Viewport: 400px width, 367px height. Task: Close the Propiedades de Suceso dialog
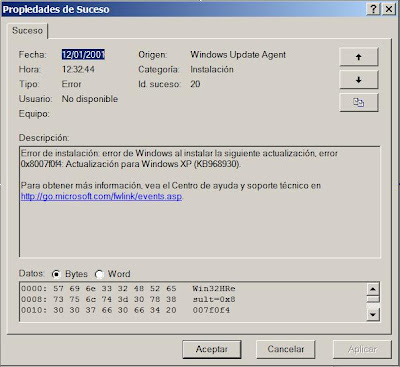[389, 9]
